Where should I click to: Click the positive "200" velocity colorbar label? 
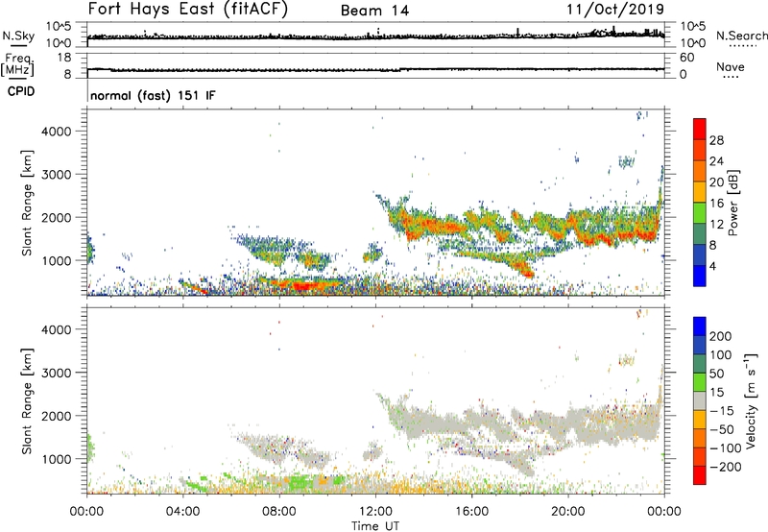(721, 336)
